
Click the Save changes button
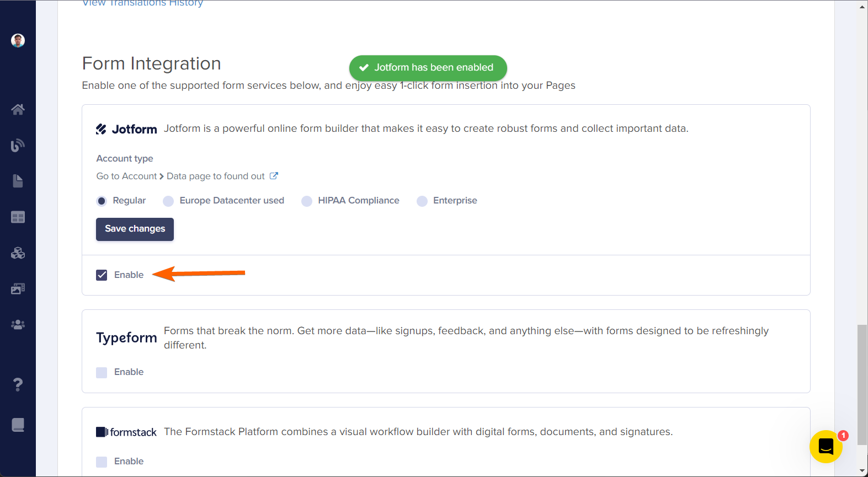tap(135, 229)
